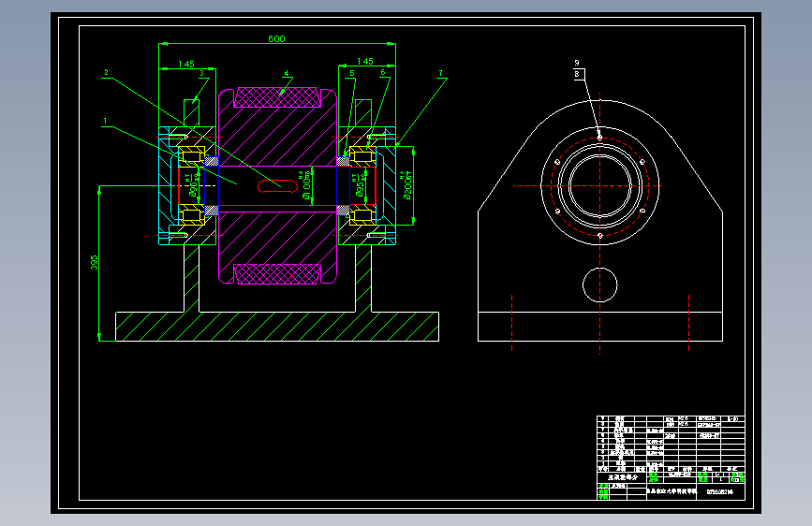Pick the Ø200 diameter dimension text
The width and height of the screenshot is (812, 526).
406,184
